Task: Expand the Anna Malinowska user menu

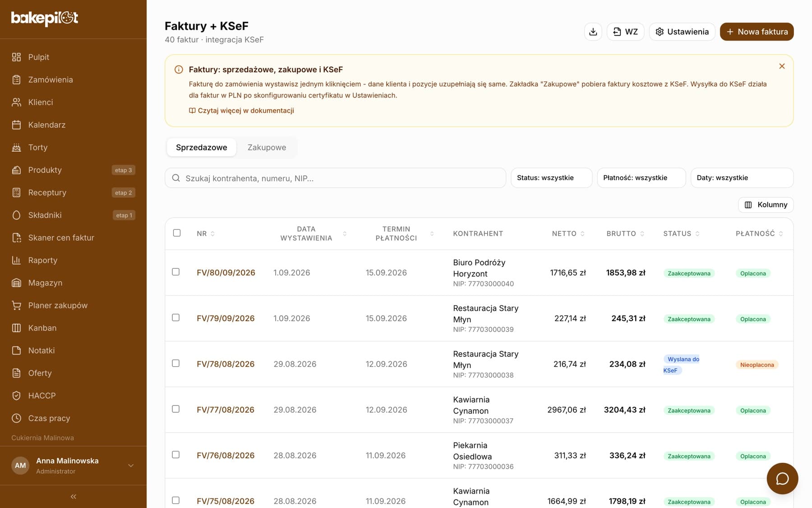Action: 73,466
